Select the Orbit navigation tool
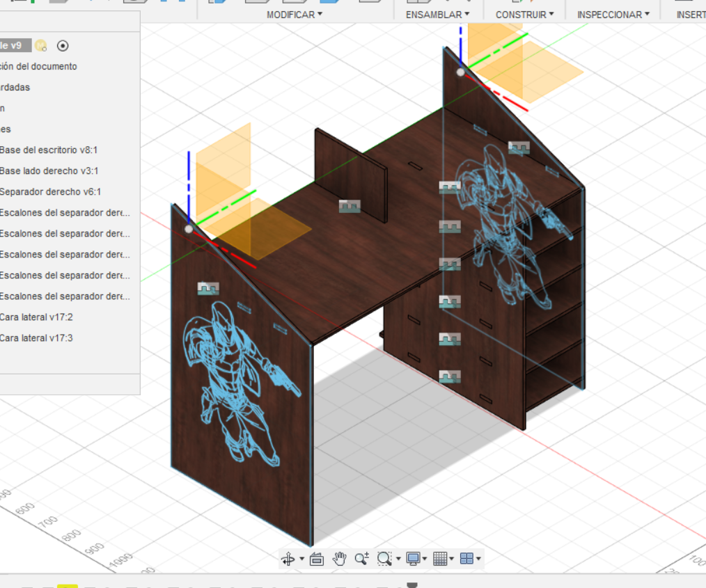 pos(288,559)
